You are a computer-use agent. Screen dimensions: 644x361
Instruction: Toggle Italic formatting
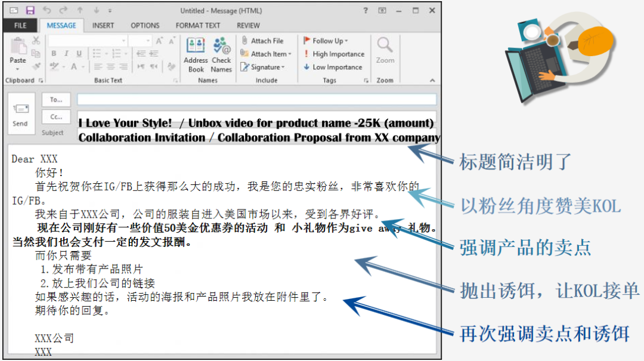[x=66, y=54]
